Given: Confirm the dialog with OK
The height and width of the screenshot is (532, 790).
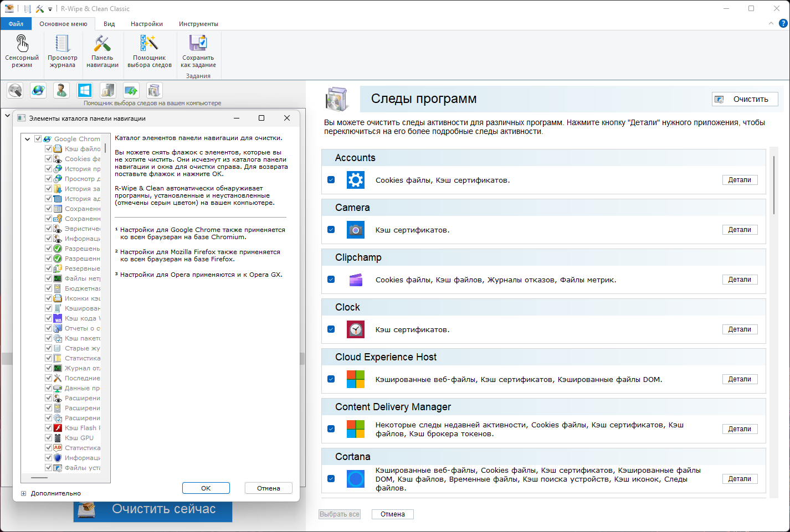Looking at the screenshot, I should 206,488.
